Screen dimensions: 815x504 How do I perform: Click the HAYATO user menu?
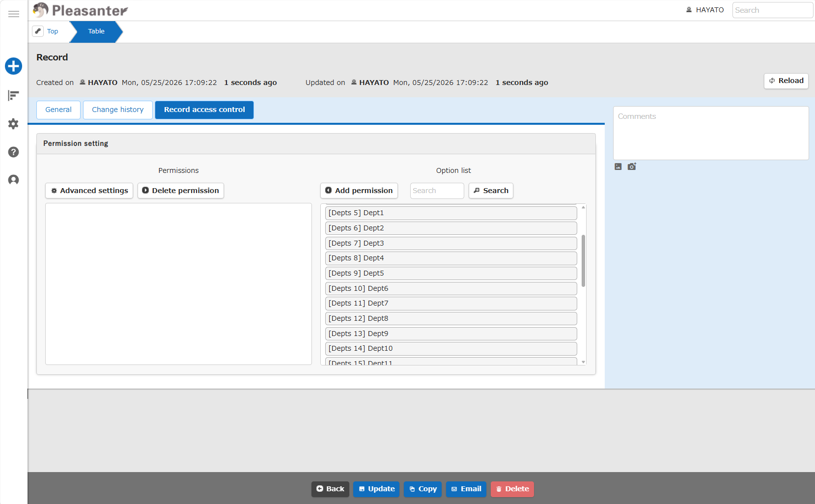705,10
